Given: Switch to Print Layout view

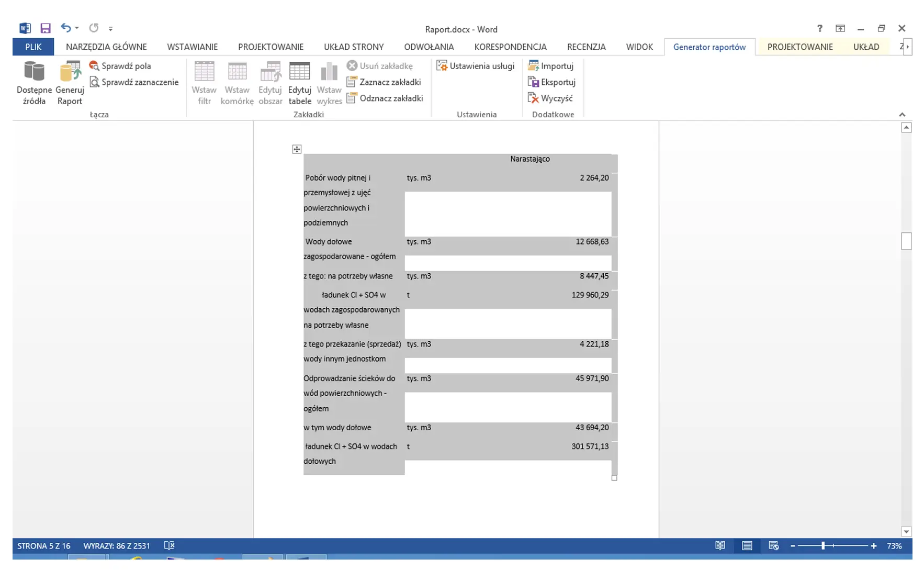Looking at the screenshot, I should point(747,545).
